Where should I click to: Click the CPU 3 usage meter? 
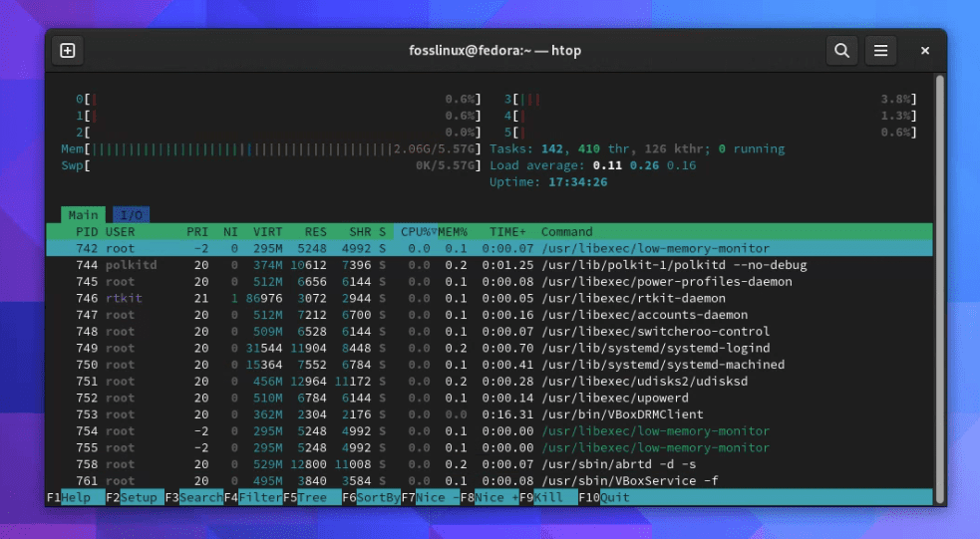(x=711, y=100)
